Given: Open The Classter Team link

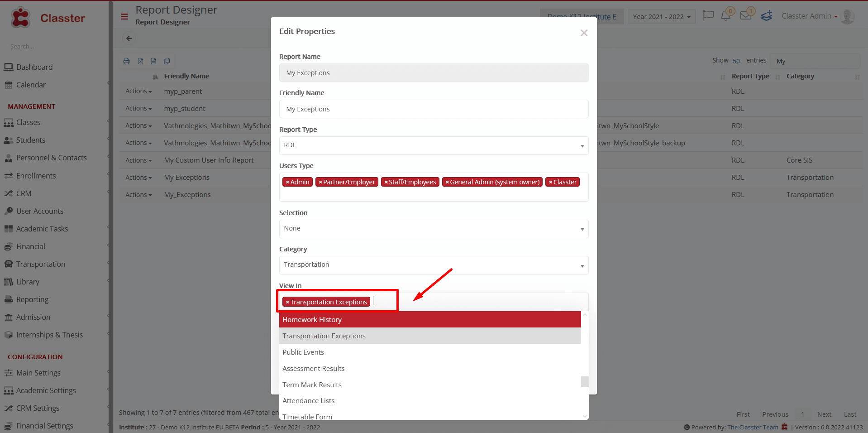Looking at the screenshot, I should (x=753, y=427).
